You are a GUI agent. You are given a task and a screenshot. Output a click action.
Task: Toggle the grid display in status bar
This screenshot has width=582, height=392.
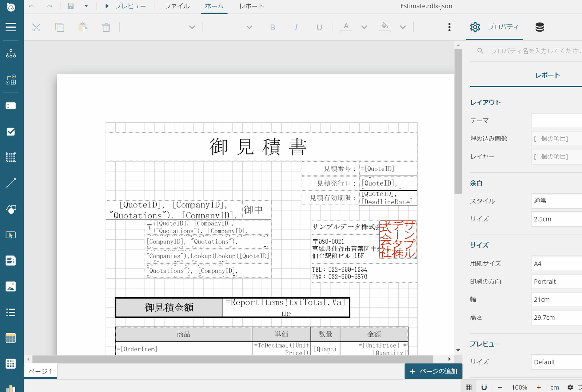(x=469, y=387)
